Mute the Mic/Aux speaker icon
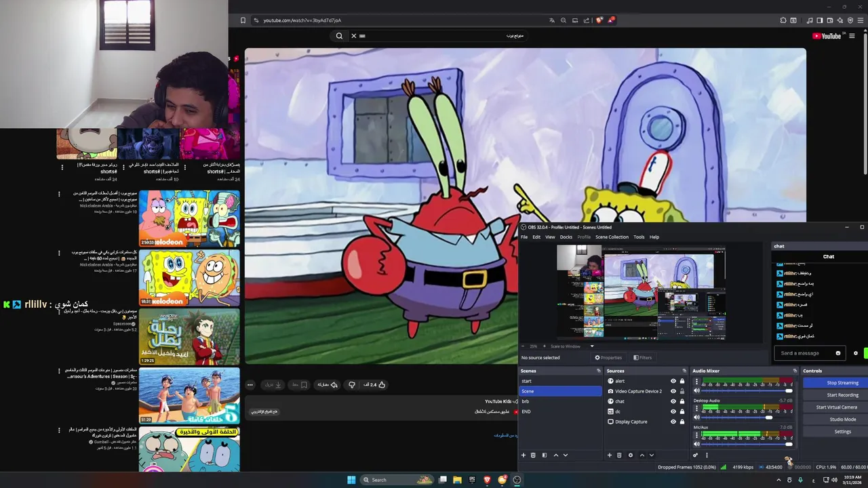The width and height of the screenshot is (868, 488). click(696, 444)
